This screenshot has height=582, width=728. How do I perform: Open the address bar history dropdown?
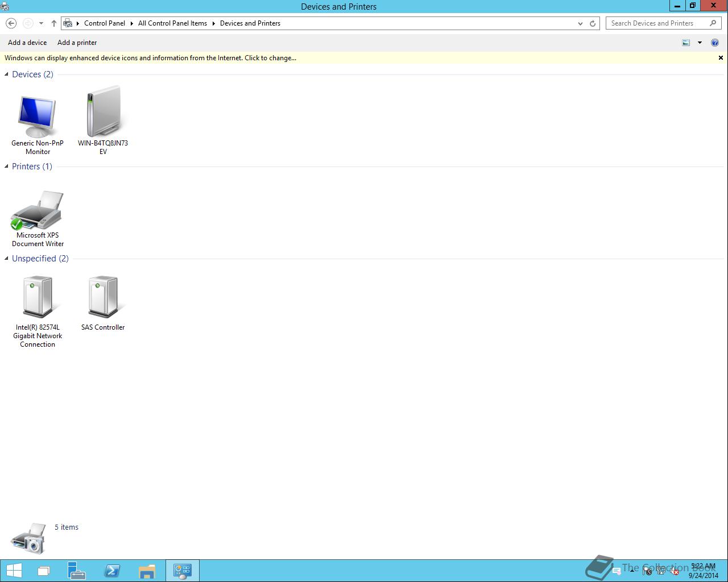[580, 23]
